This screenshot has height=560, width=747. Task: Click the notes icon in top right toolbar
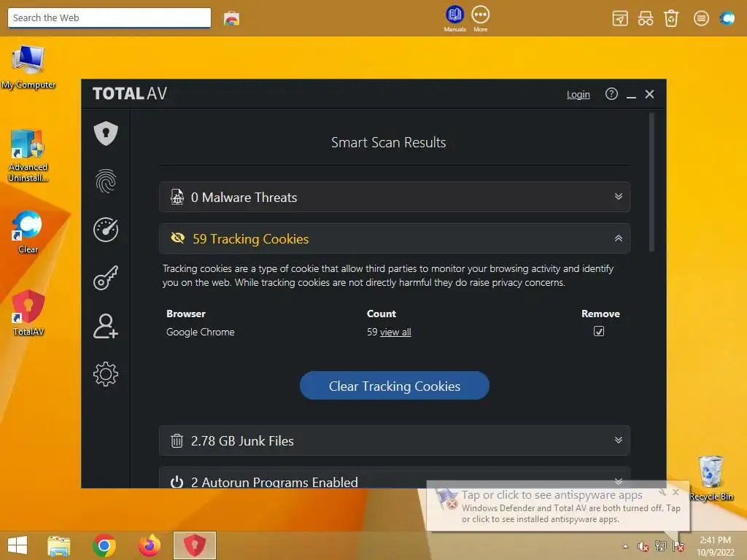coord(620,18)
